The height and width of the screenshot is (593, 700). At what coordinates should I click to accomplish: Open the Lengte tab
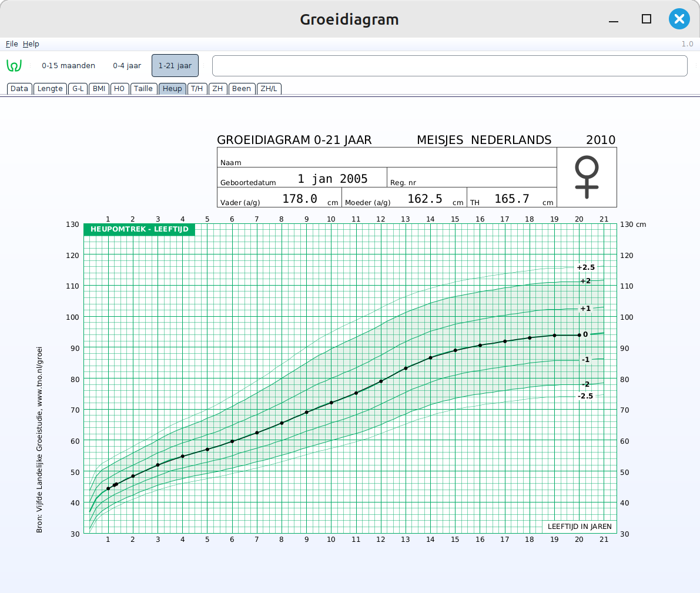(x=50, y=89)
